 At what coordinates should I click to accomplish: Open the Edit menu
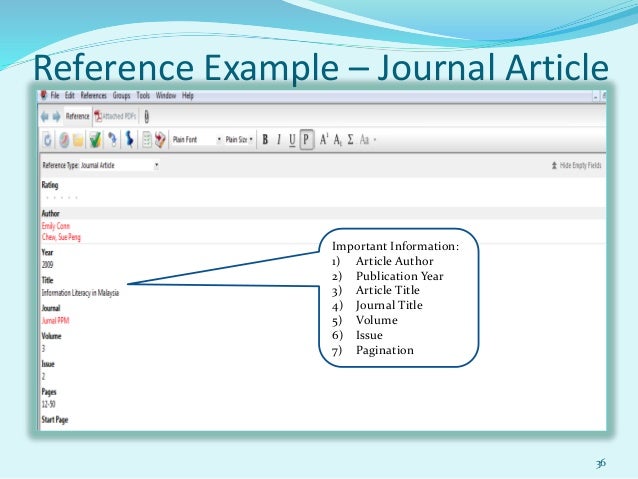click(x=70, y=96)
